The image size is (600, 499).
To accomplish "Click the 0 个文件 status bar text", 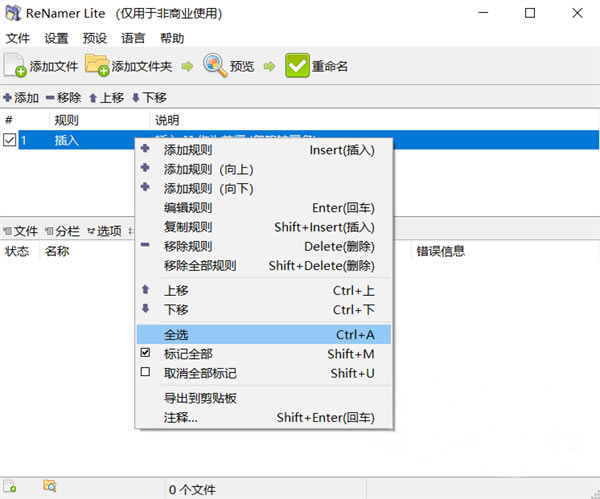I will click(192, 490).
